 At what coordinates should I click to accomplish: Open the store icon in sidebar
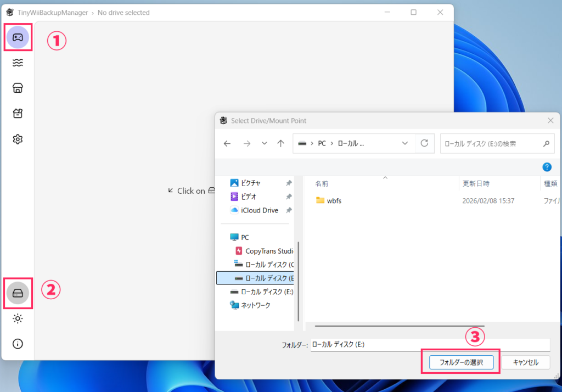[18, 88]
